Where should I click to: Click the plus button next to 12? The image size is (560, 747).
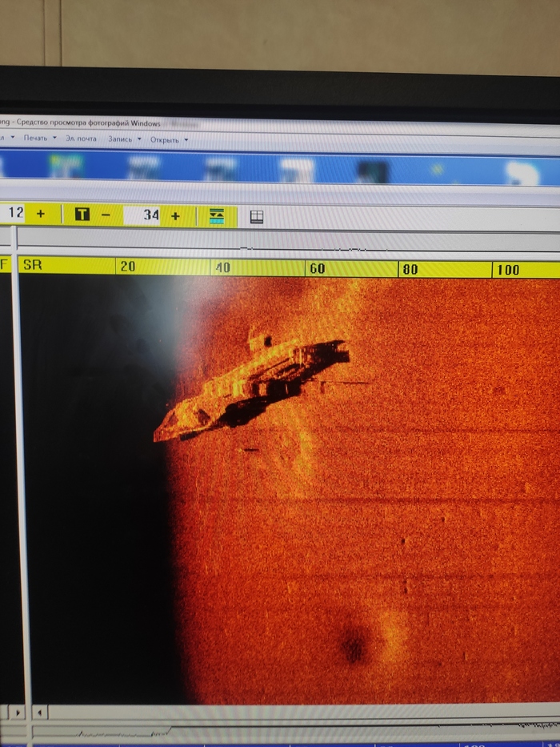40,214
